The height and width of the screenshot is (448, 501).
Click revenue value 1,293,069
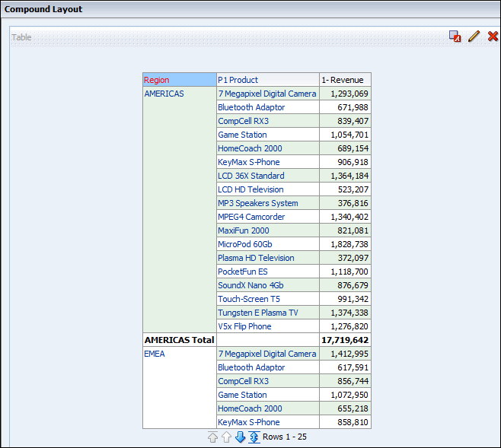(349, 94)
